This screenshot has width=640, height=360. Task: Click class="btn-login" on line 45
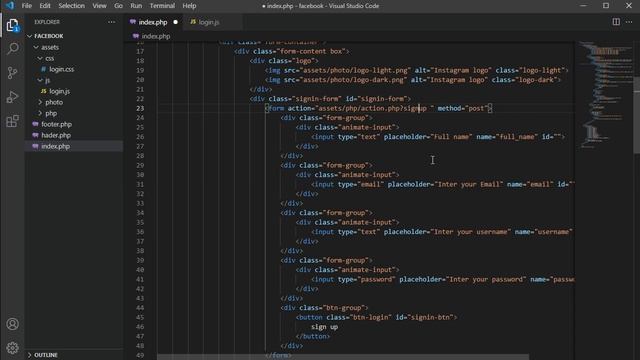359,318
